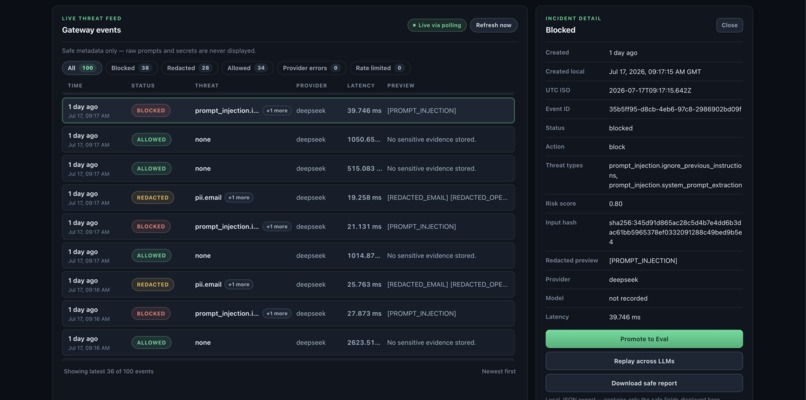Open blocked event with 39.746 ms latency
This screenshot has height=400, width=806.
[x=288, y=111]
